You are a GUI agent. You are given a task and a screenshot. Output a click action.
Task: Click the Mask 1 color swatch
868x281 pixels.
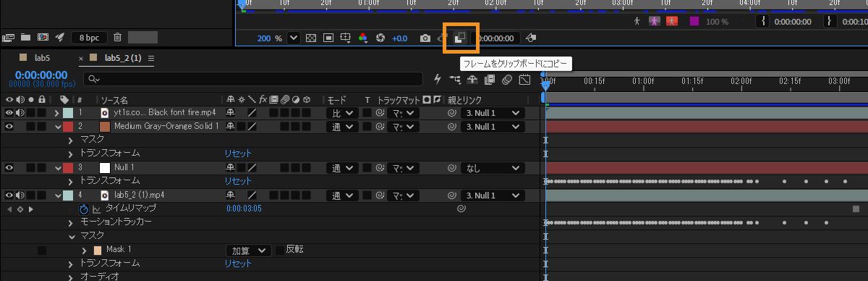(x=98, y=250)
